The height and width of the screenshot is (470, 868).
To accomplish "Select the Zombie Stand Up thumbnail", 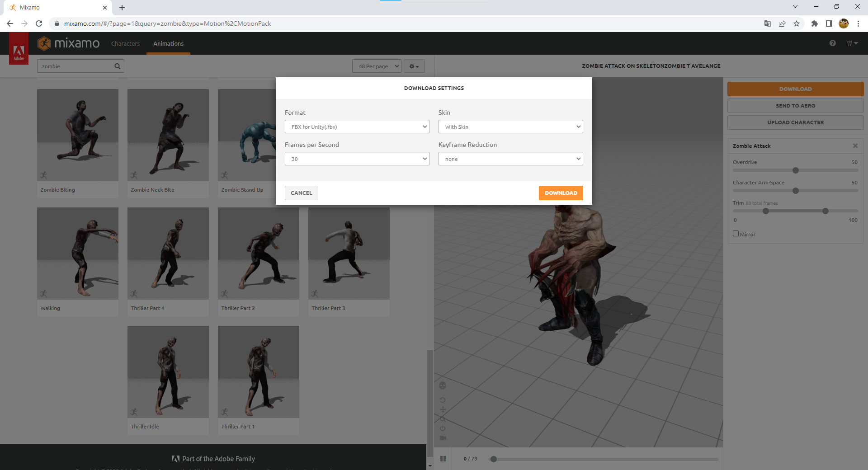I will click(x=247, y=135).
